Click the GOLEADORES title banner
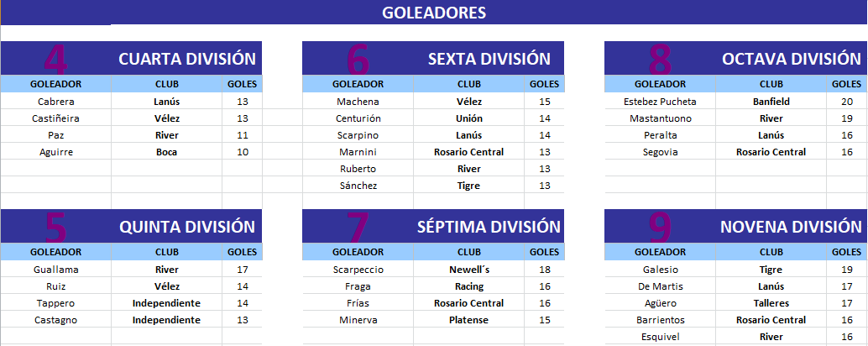Image resolution: width=868 pixels, height=346 pixels. (x=434, y=13)
